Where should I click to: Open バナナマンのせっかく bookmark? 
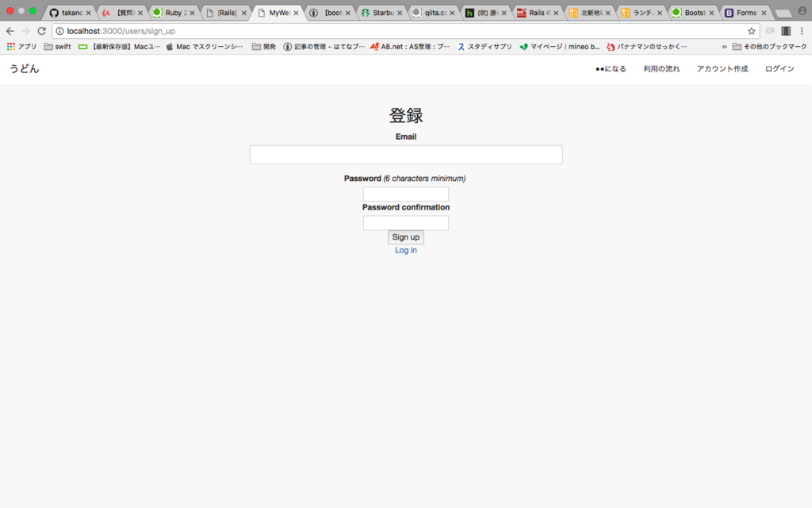coord(647,47)
